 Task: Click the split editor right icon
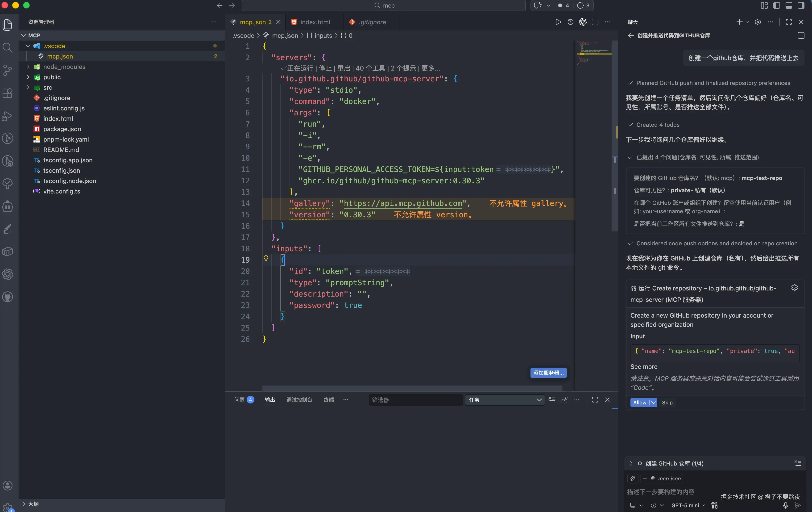595,22
